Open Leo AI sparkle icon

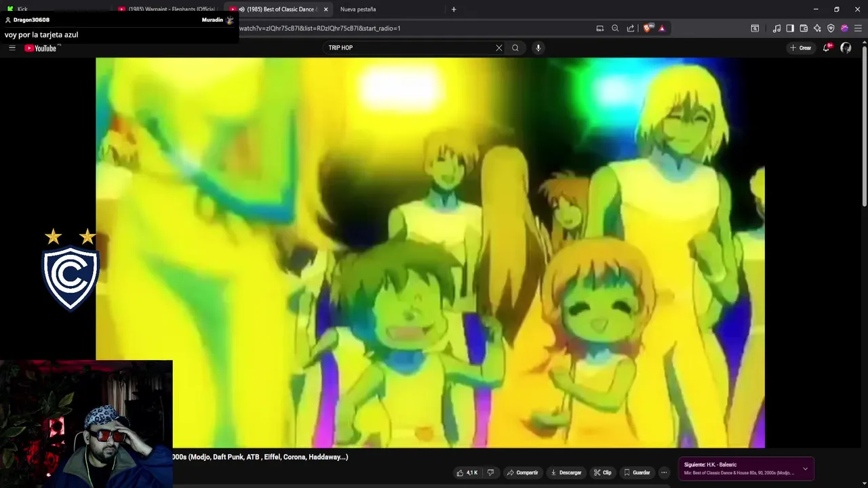pyautogui.click(x=817, y=28)
